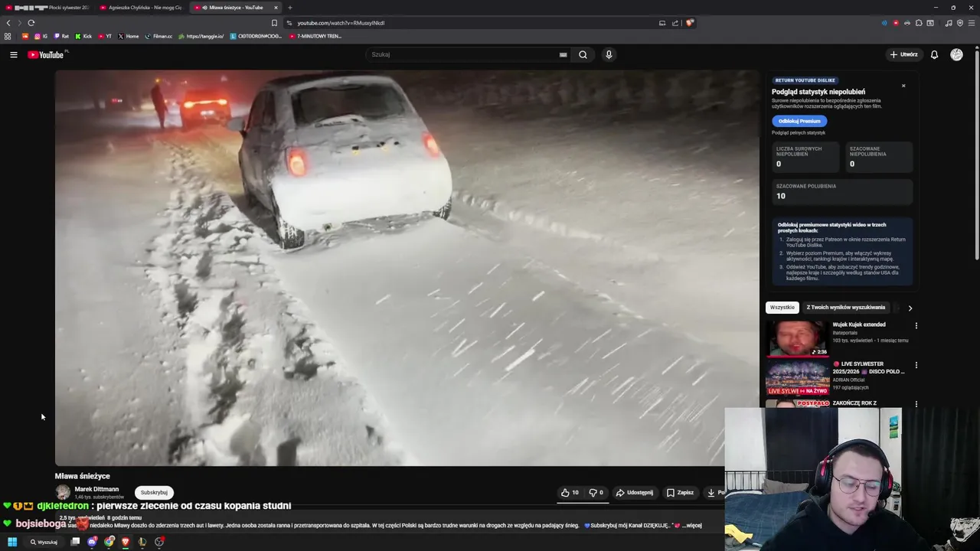Open the browser hamburger main menu
The height and width of the screenshot is (551, 980).
(x=972, y=23)
